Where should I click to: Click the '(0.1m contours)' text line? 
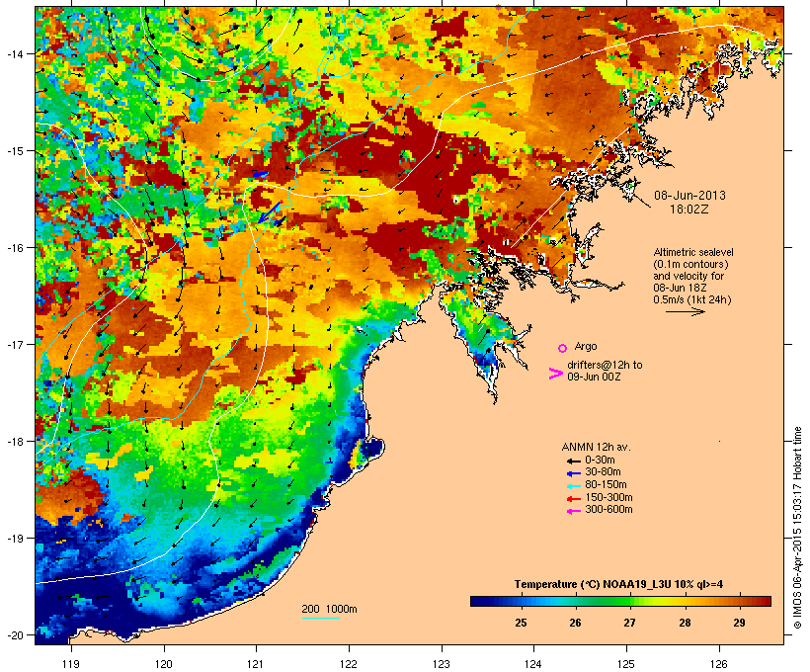pyautogui.click(x=690, y=264)
